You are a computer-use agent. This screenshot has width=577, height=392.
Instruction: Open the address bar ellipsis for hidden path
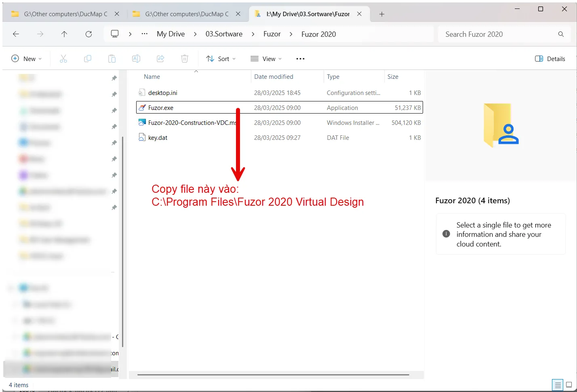click(144, 34)
